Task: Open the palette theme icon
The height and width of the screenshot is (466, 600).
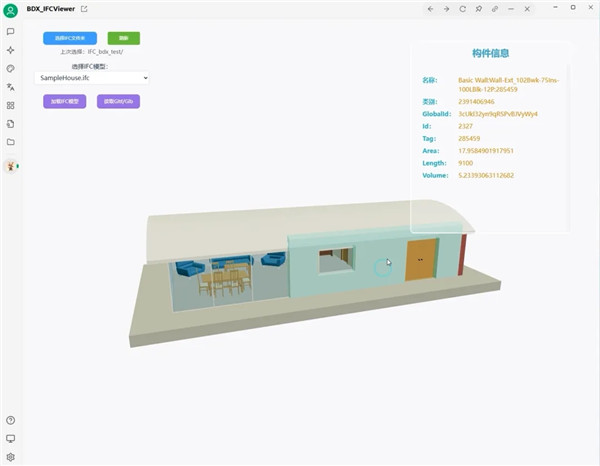Action: (x=11, y=69)
